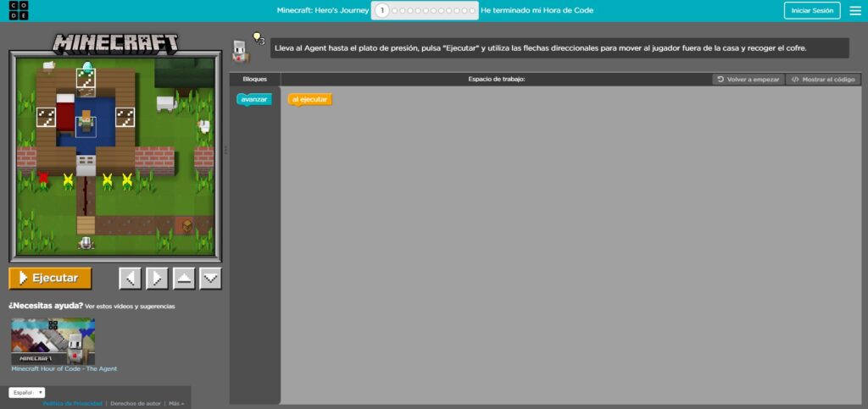Open Política de Privacidad link
The width and height of the screenshot is (868, 409).
(x=73, y=403)
